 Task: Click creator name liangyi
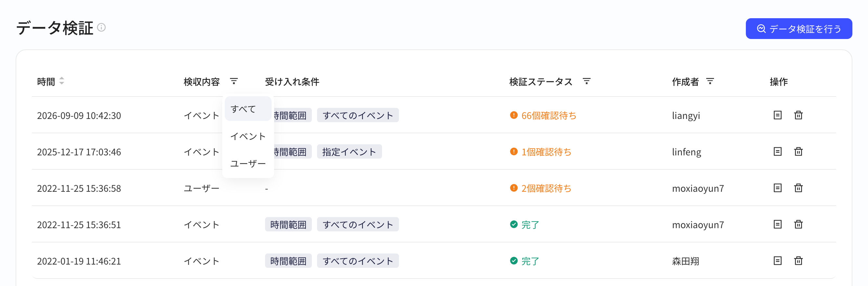pyautogui.click(x=686, y=116)
